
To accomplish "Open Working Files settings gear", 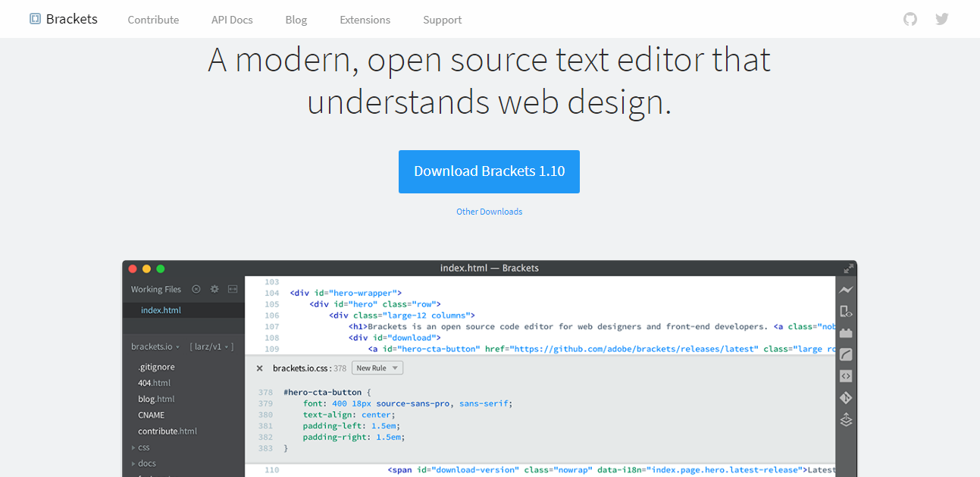I will tap(214, 289).
